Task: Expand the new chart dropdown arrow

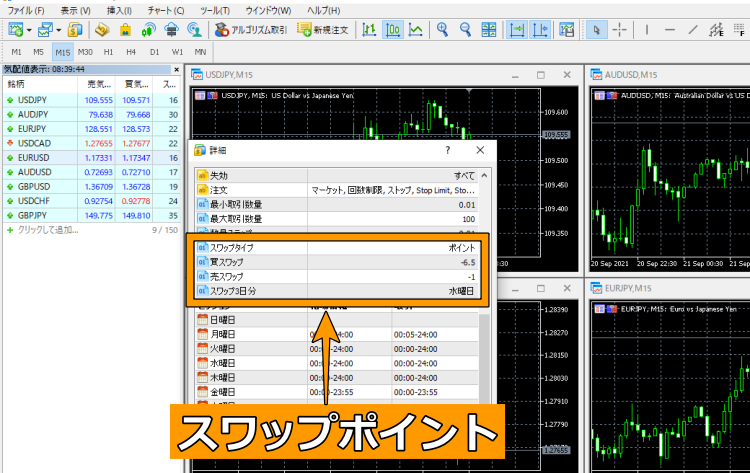Action: 31,30
